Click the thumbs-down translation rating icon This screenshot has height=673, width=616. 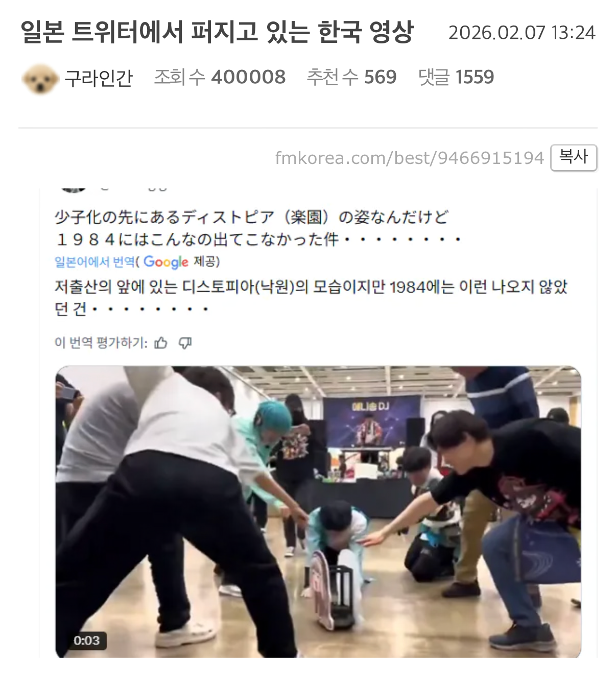click(x=185, y=343)
